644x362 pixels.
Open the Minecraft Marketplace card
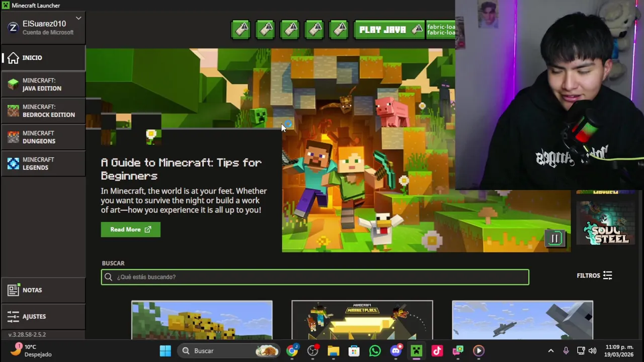click(x=362, y=320)
